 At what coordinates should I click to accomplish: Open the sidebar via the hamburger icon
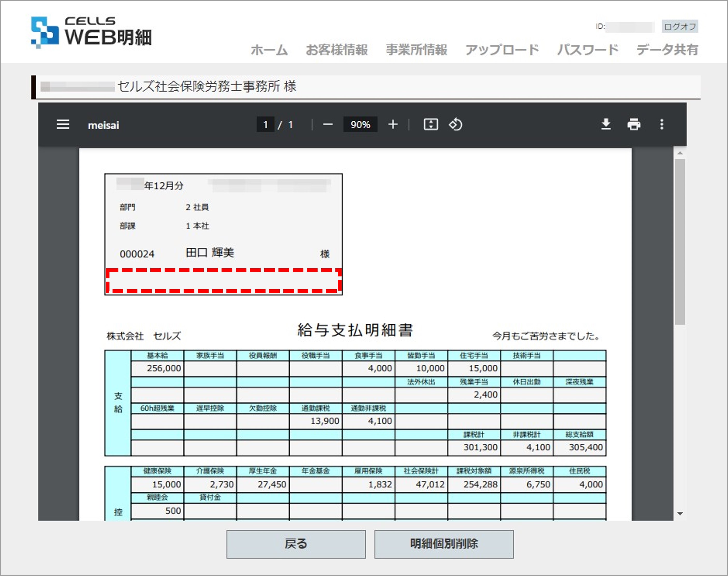point(63,124)
